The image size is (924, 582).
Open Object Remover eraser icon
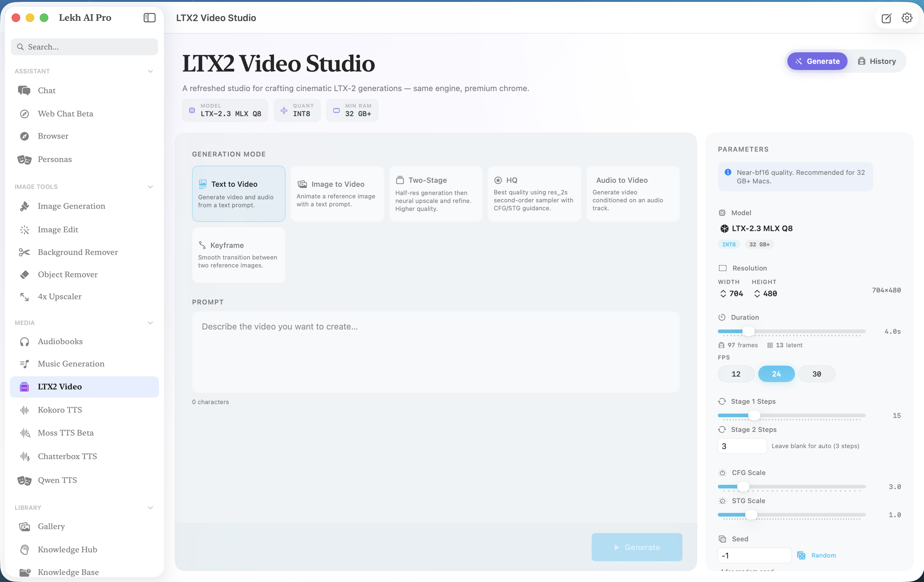(x=24, y=275)
